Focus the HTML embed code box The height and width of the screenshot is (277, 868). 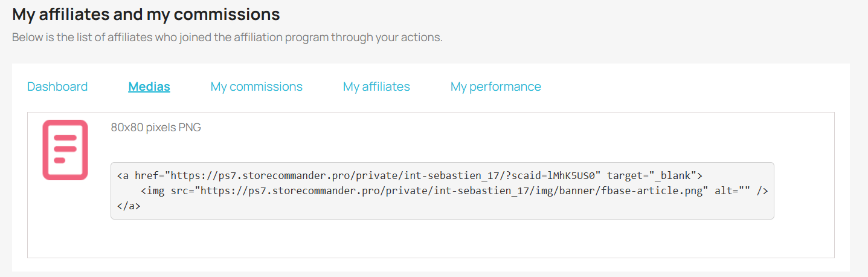(x=442, y=191)
